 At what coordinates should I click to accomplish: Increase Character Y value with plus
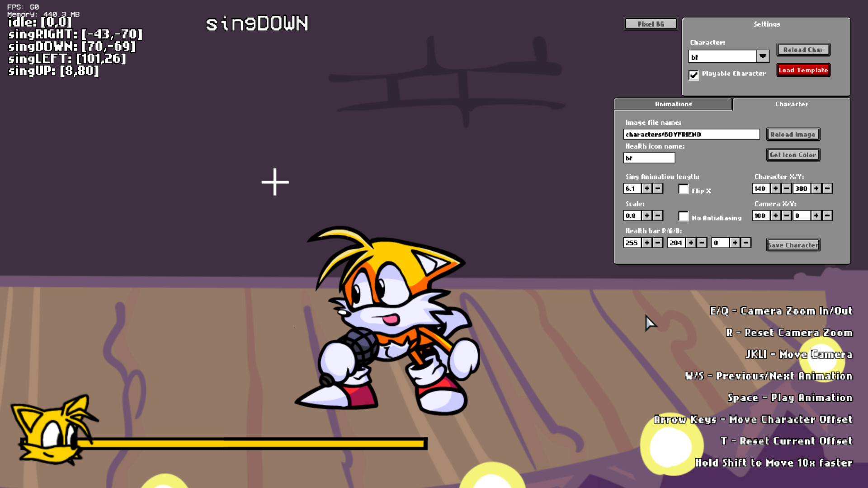pos(816,188)
